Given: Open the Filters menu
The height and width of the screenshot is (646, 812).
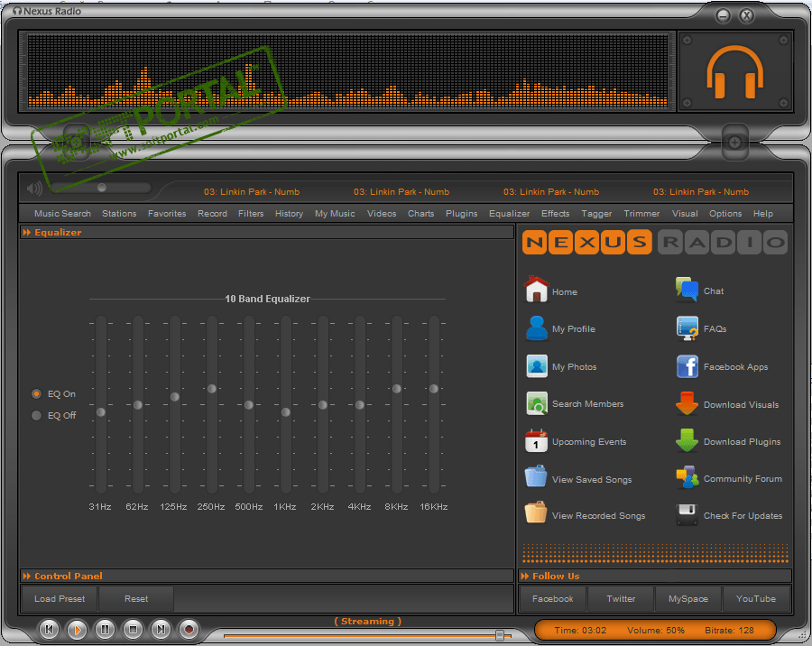Looking at the screenshot, I should tap(251, 214).
